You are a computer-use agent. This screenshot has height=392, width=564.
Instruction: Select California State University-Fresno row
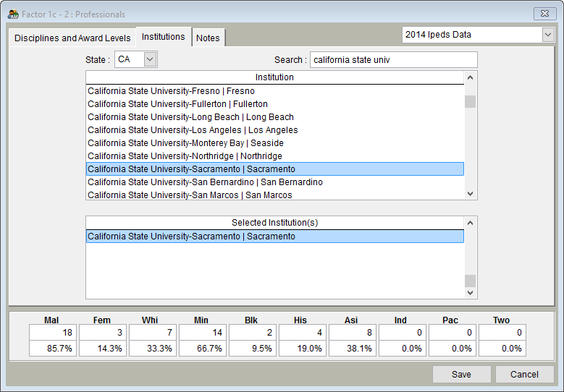[275, 91]
